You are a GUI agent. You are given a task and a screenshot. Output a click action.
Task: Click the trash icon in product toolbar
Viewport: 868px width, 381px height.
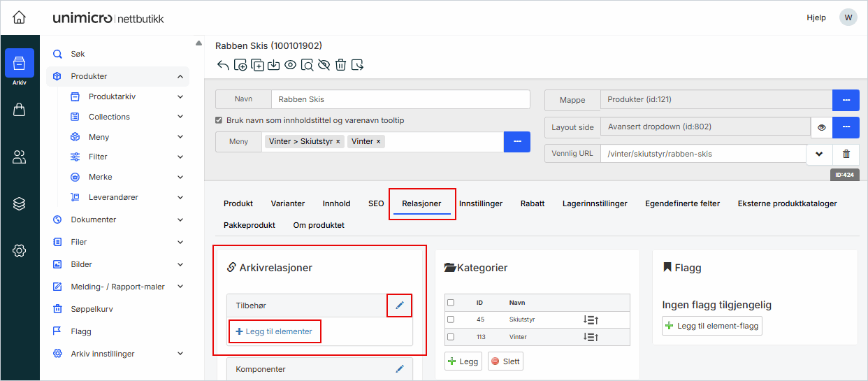340,65
